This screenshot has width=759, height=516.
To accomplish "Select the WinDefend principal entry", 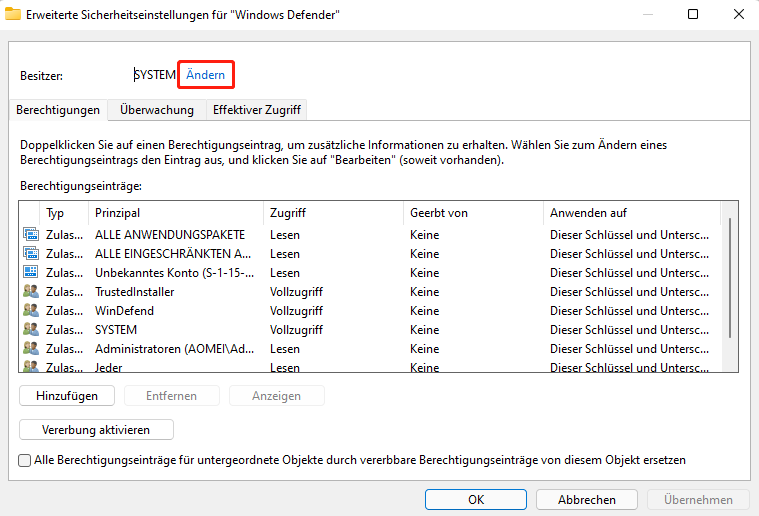I will pyautogui.click(x=124, y=310).
